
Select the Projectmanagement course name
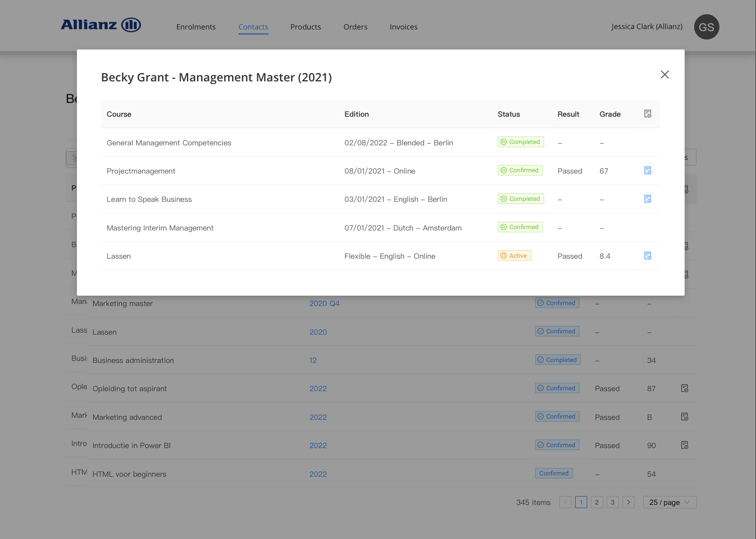pos(141,171)
